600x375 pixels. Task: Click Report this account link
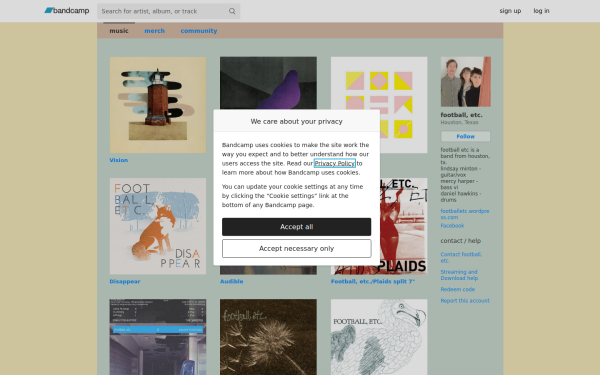[x=465, y=301]
